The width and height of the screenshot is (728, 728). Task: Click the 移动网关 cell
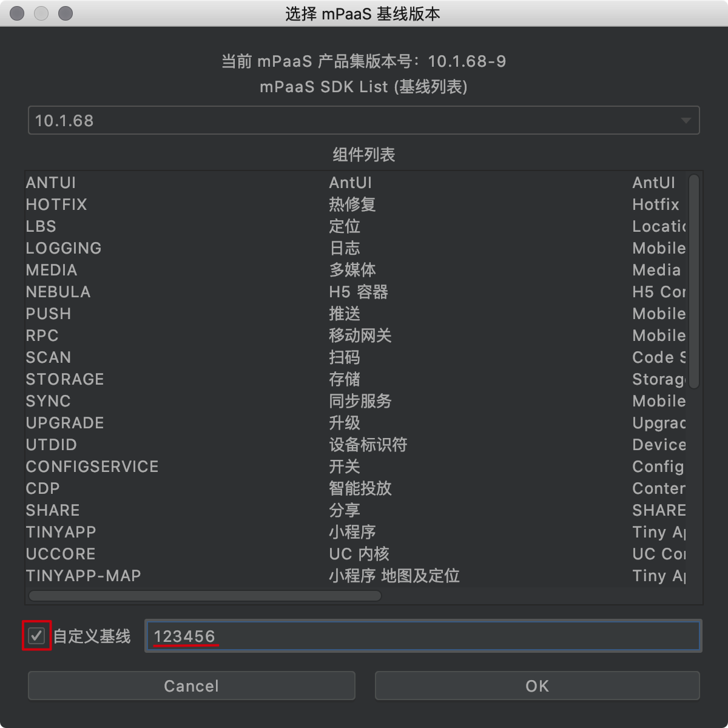(x=360, y=335)
